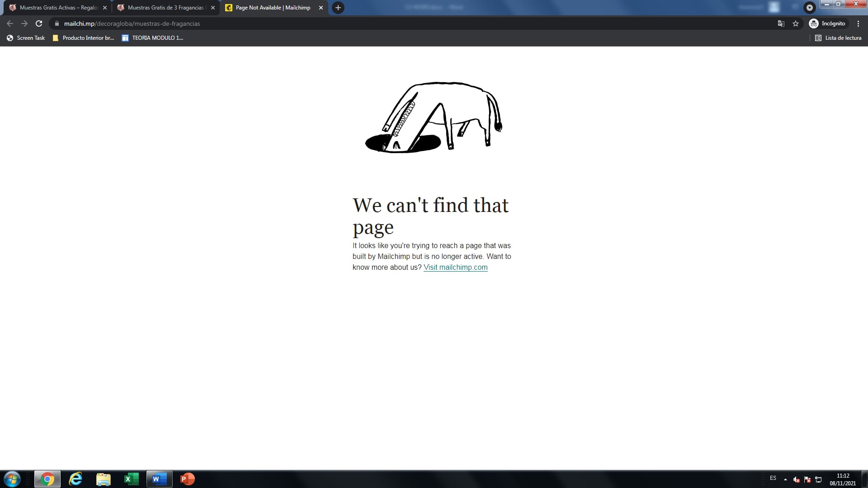Screen dimensions: 868x488
Task: Close the Page Not Available tab
Action: point(321,8)
